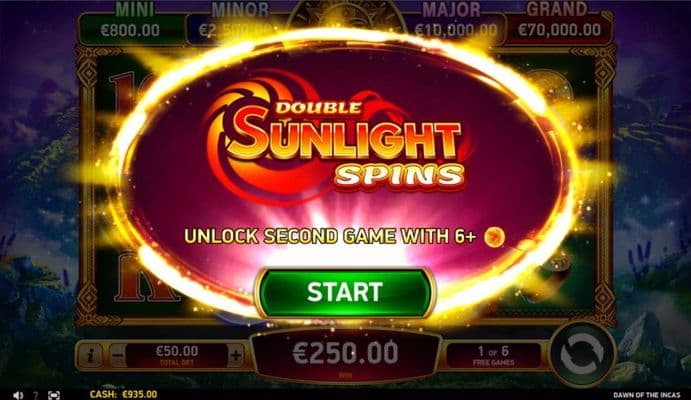691x400 pixels.
Task: Select the MINOR jackpot panel
Action: tap(236, 26)
